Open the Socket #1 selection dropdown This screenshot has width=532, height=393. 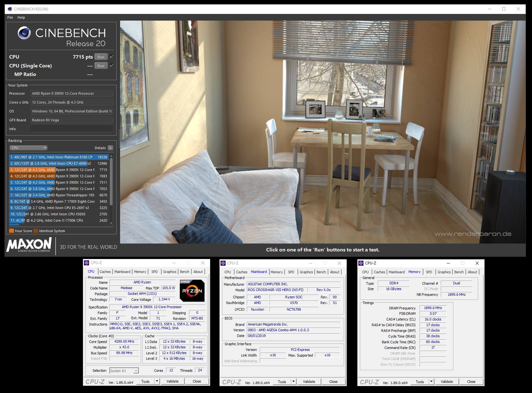[124, 371]
